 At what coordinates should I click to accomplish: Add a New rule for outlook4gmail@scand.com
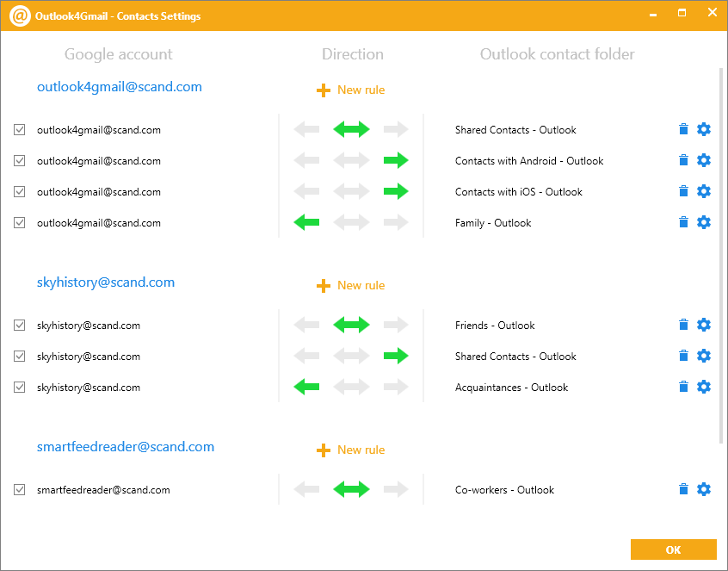(350, 90)
